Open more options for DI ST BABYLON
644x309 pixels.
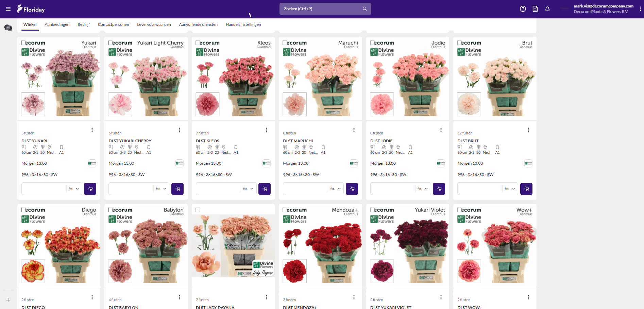pos(180,297)
